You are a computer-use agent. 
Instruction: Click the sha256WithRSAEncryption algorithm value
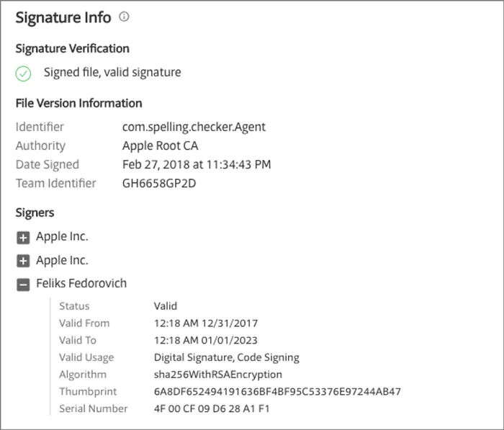(218, 375)
